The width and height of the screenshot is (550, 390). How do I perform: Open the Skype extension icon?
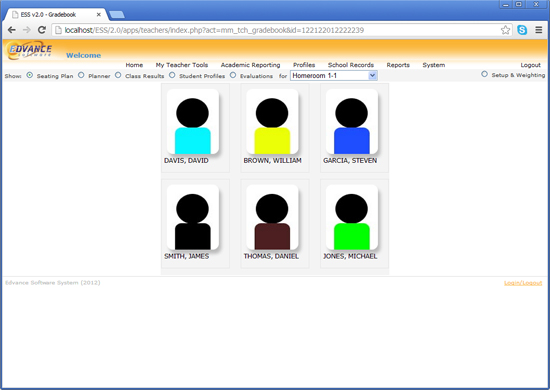[522, 30]
